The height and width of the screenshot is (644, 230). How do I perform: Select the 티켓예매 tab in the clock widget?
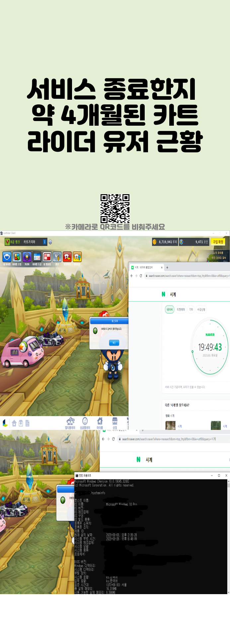[181, 310]
